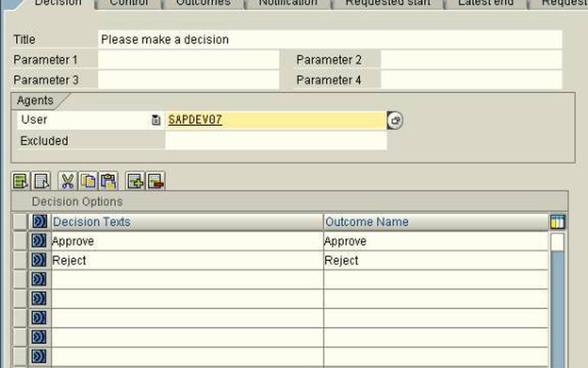This screenshot has width=588, height=368.
Task: Click the Copy icon in table toolbar
Action: pyautogui.click(x=88, y=180)
